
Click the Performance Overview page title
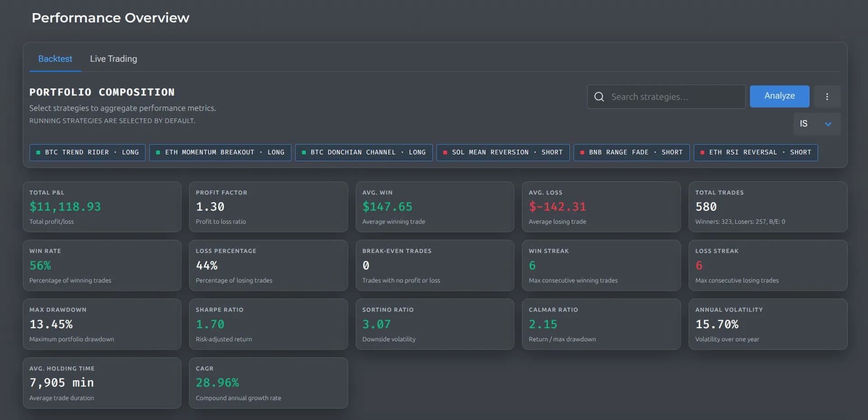pos(110,18)
